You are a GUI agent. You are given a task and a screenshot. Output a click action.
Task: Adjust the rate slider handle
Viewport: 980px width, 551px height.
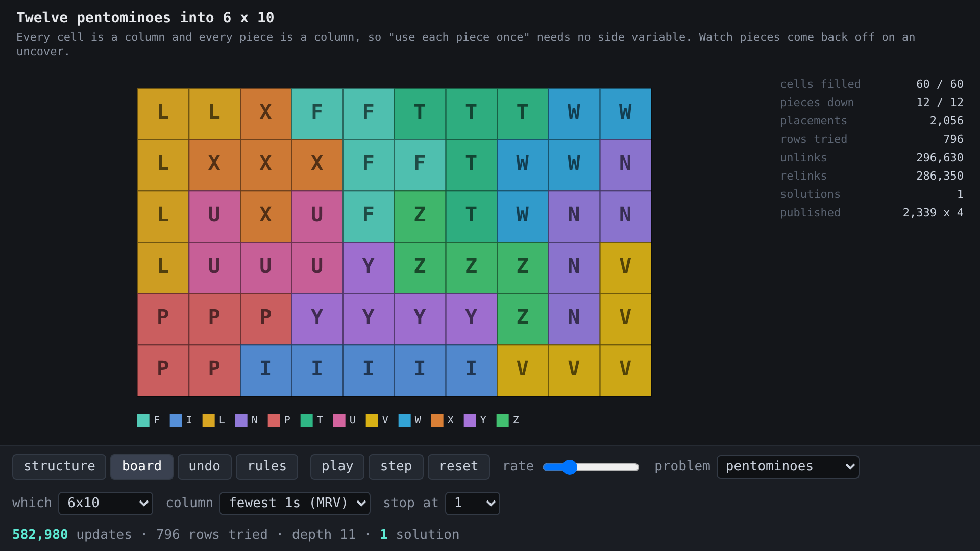(570, 467)
